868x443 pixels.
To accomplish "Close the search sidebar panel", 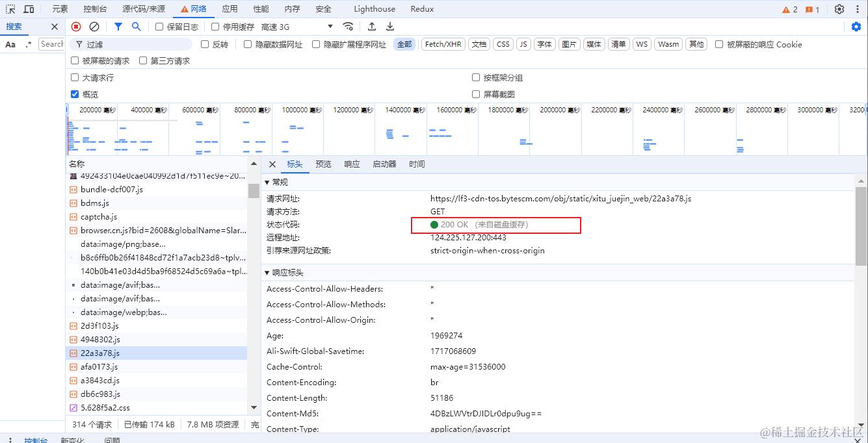I will 55,27.
